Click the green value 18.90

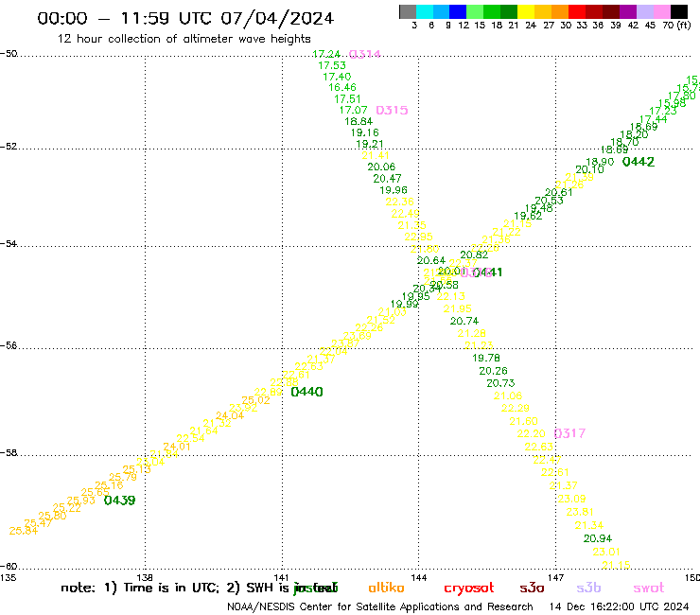click(x=600, y=162)
